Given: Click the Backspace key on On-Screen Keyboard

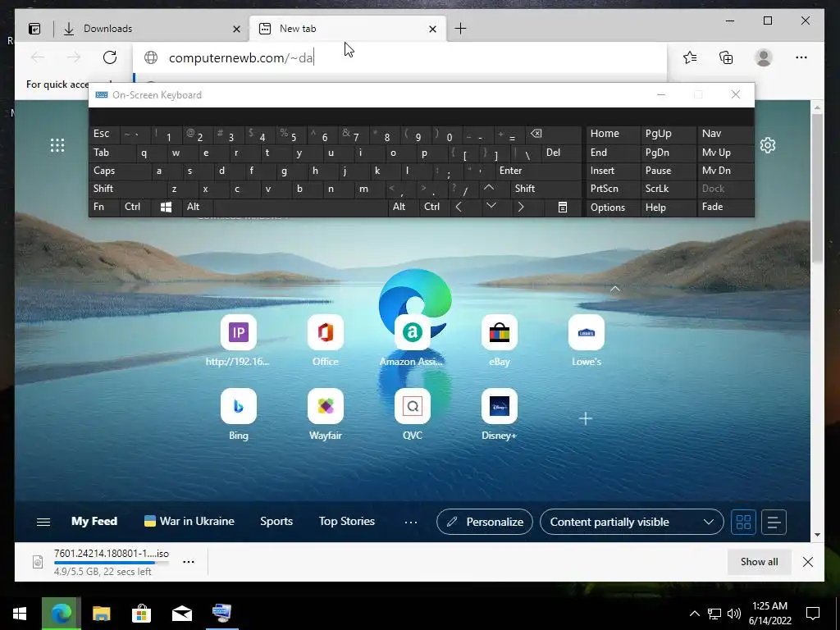Looking at the screenshot, I should [536, 134].
